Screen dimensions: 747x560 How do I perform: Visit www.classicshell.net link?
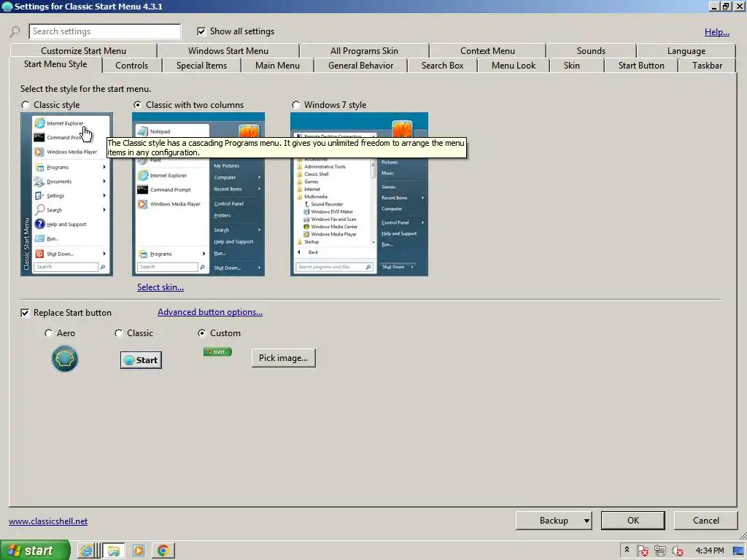48,521
